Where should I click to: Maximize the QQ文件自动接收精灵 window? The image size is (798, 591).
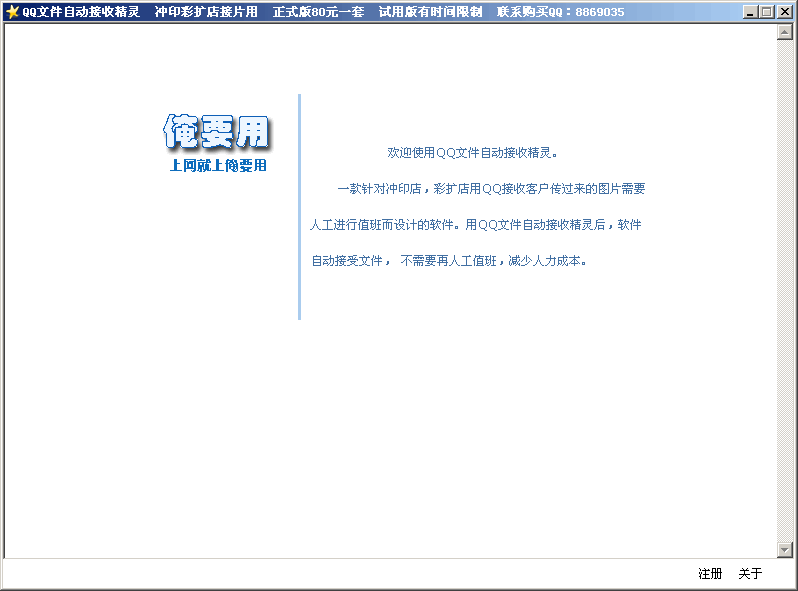[767, 12]
